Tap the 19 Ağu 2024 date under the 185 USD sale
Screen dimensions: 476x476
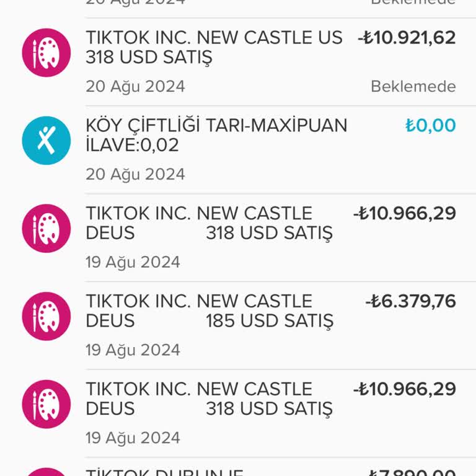click(x=133, y=350)
